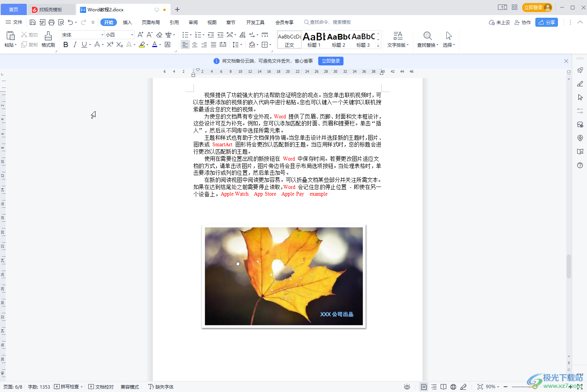Open the View (视图) tab
Viewport: 587px width, 392px height.
pyautogui.click(x=212, y=22)
